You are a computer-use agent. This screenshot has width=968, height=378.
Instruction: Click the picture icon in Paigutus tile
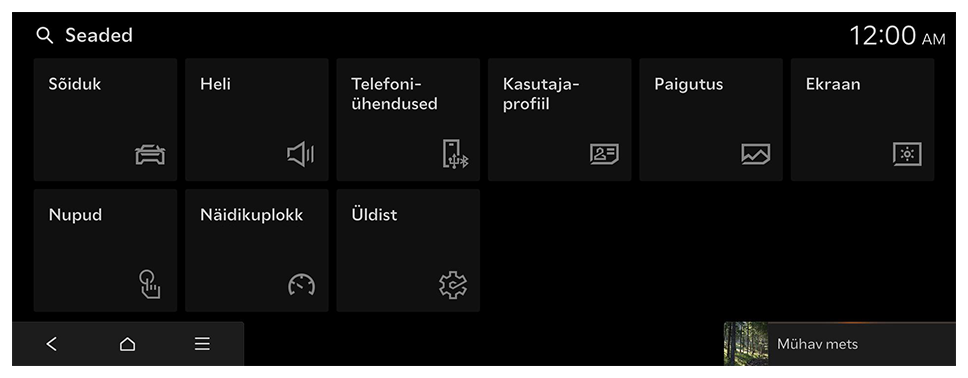coord(756,154)
